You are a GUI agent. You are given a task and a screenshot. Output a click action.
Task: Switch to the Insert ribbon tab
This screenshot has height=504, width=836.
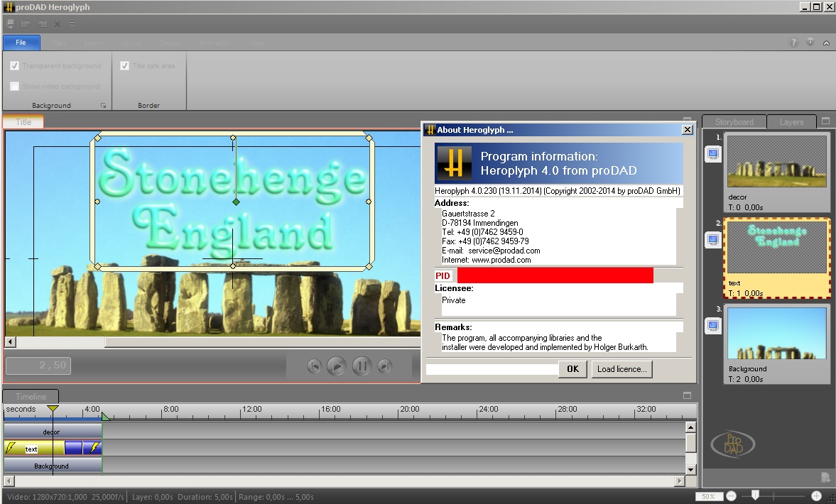[x=93, y=43]
